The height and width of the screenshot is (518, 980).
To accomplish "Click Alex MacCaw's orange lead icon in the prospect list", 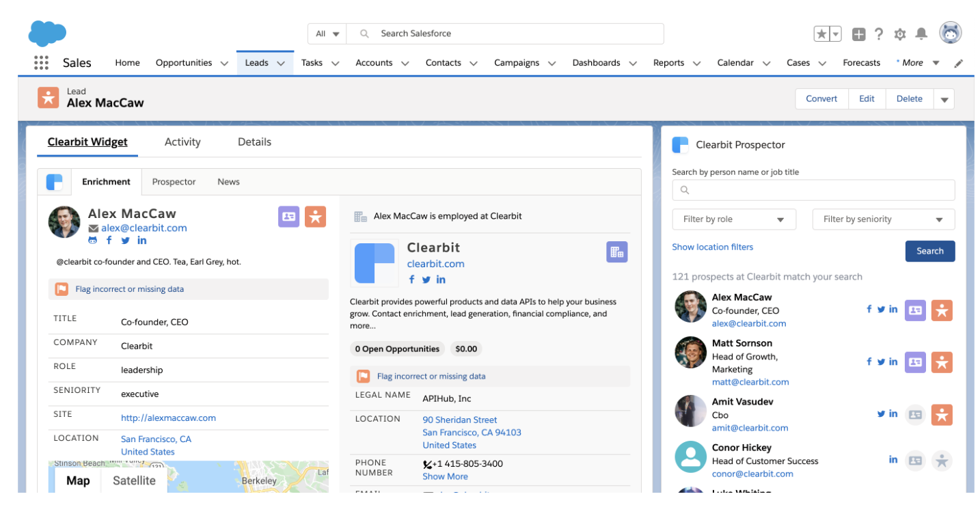I will [x=942, y=310].
